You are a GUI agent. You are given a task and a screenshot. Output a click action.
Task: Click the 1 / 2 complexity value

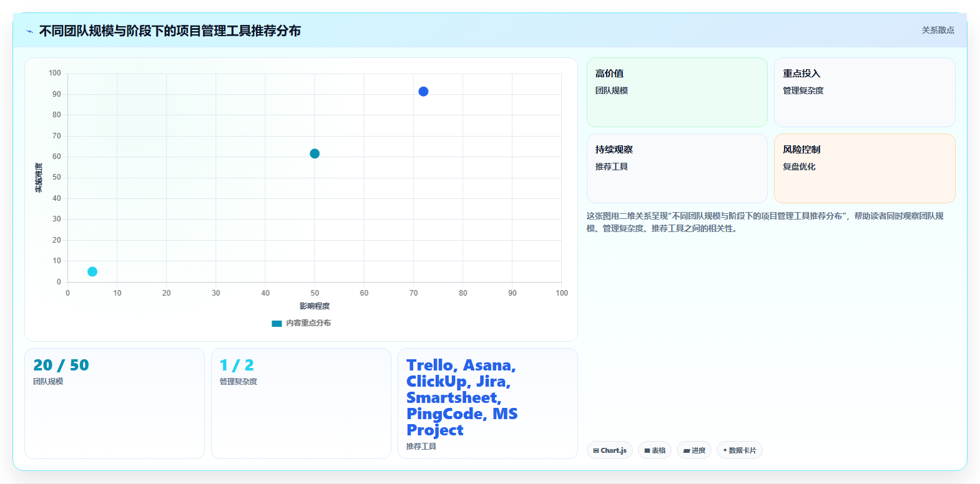[x=237, y=365]
